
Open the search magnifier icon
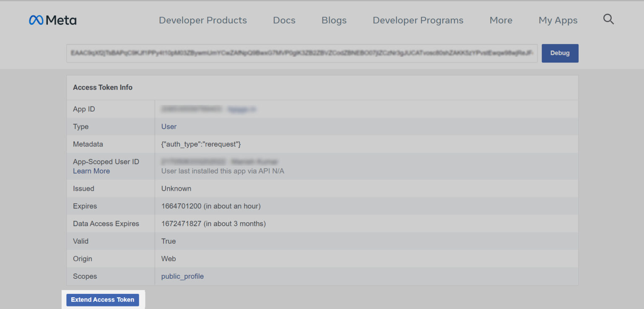(608, 19)
